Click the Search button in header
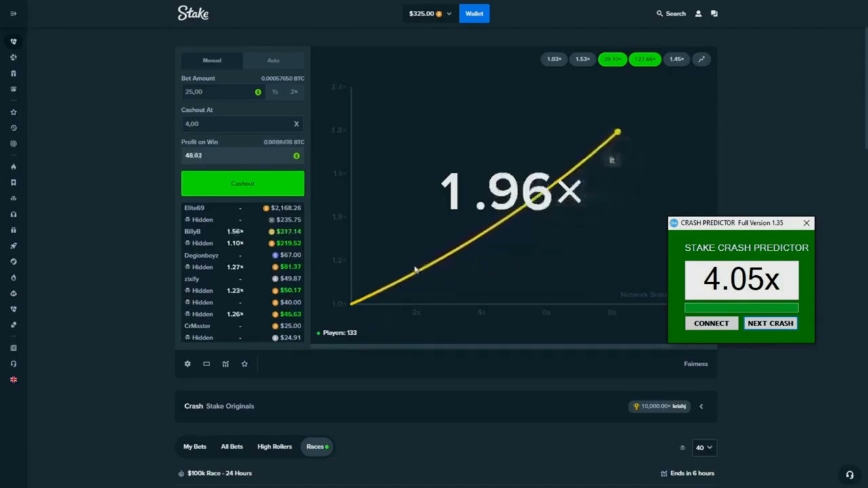The image size is (868, 488). tap(671, 14)
